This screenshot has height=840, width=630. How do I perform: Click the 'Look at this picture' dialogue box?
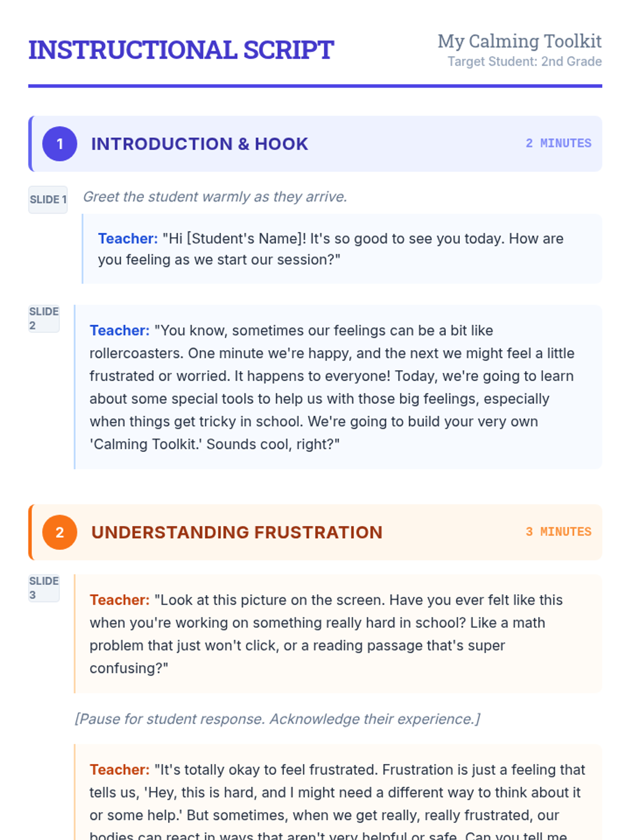pos(338,634)
